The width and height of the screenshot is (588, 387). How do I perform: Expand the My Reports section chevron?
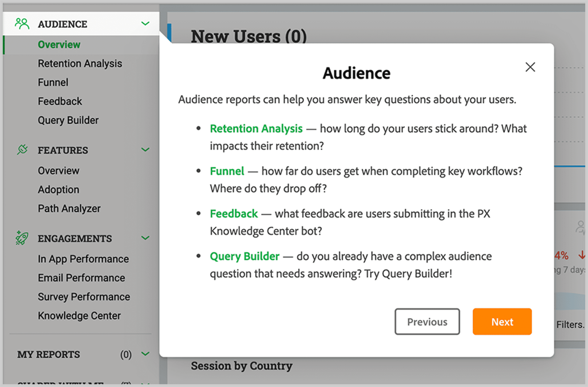[145, 354]
